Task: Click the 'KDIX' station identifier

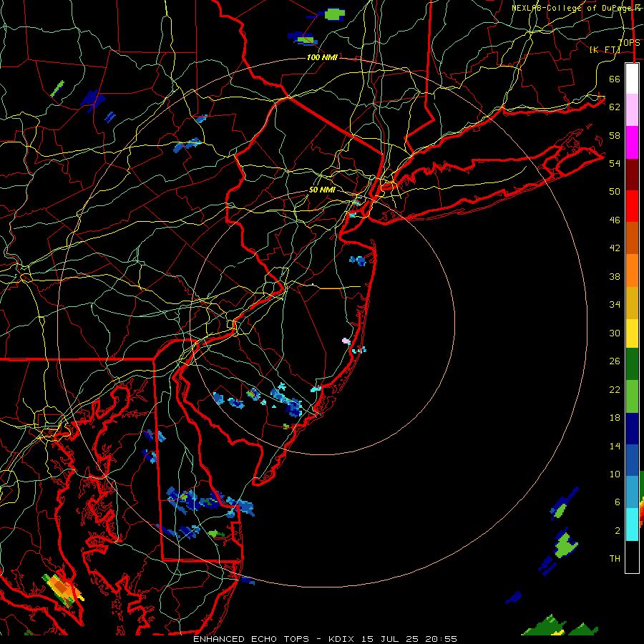Action: (343, 639)
